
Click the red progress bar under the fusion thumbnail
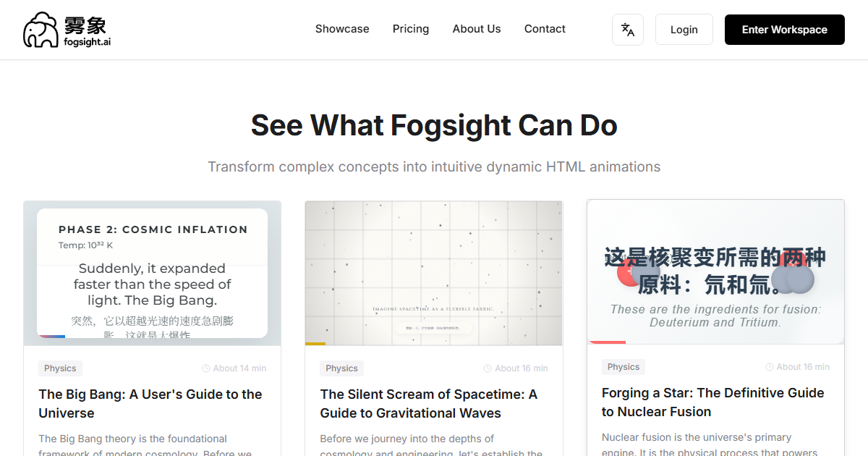(607, 342)
